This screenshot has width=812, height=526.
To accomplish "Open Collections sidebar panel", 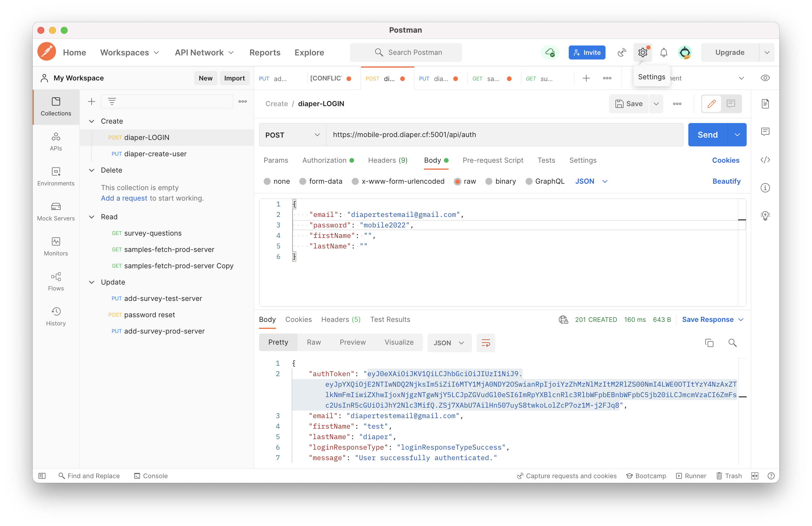I will coord(56,106).
